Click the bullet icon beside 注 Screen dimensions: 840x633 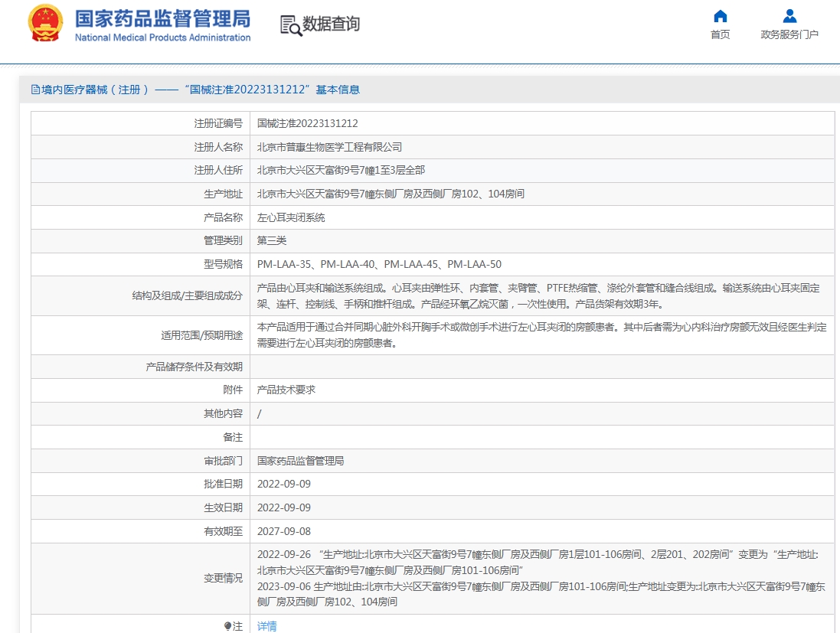(x=227, y=625)
